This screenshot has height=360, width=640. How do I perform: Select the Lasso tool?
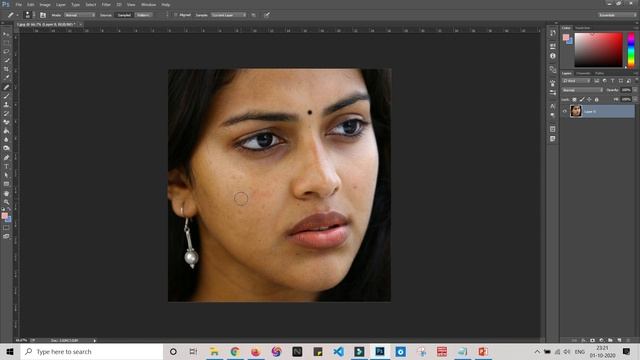(x=6, y=51)
